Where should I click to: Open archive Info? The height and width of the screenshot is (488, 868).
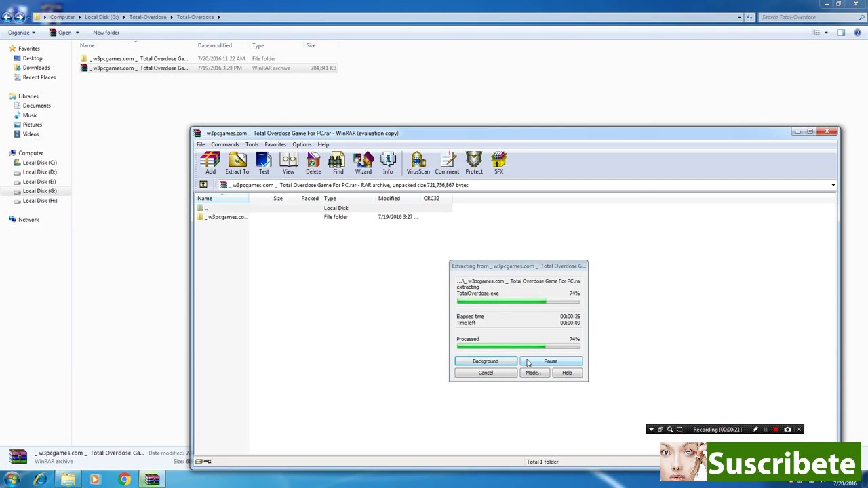pos(387,161)
